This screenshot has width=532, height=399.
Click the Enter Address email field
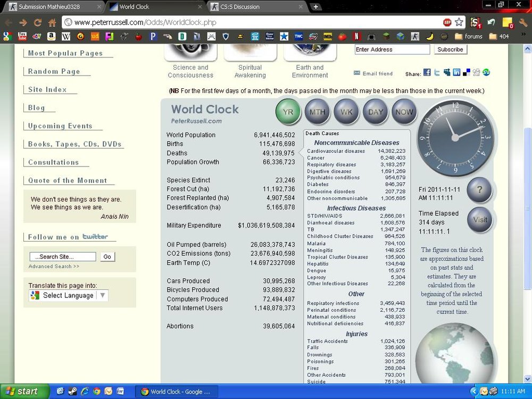tap(392, 49)
